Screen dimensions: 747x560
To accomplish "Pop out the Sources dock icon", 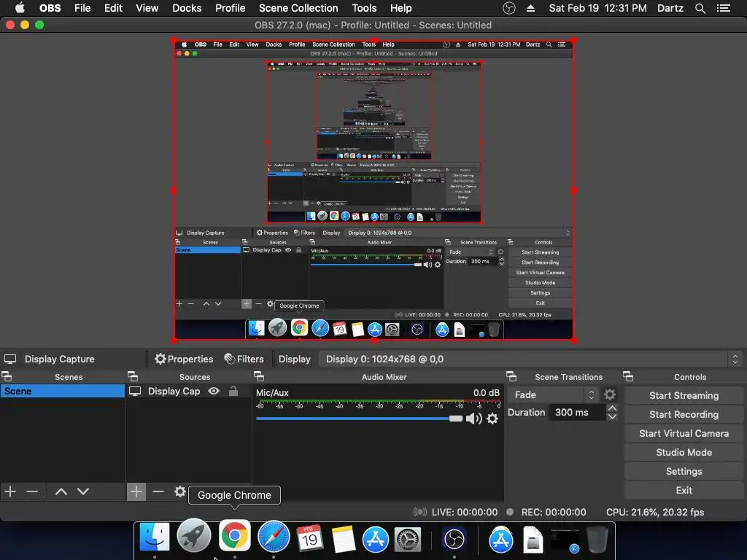I will 133,377.
